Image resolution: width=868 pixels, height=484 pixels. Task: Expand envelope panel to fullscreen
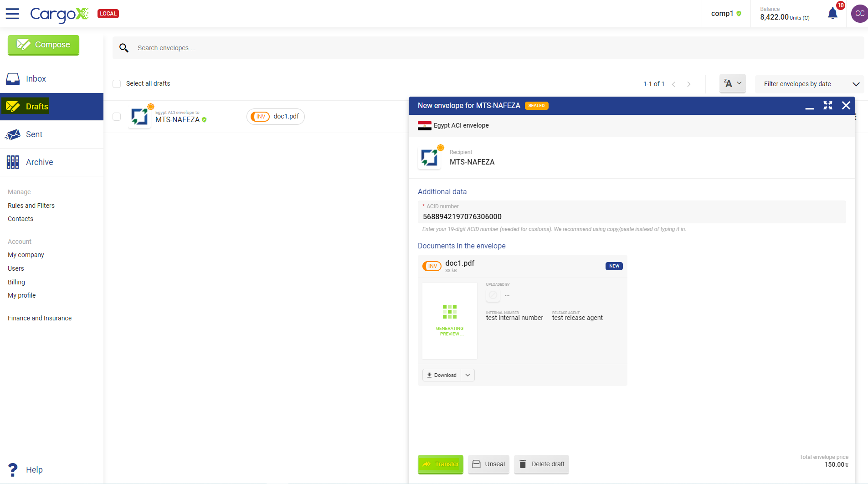827,106
